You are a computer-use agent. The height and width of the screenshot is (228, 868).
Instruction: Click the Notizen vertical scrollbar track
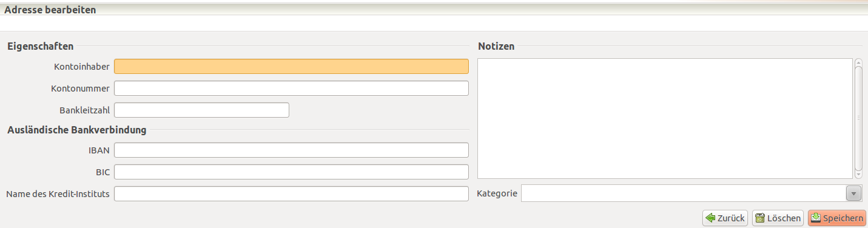coord(858,118)
